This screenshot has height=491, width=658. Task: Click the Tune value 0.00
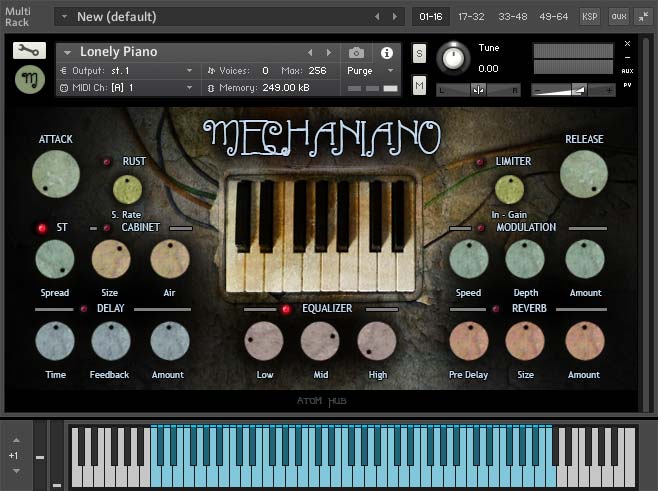tap(488, 68)
